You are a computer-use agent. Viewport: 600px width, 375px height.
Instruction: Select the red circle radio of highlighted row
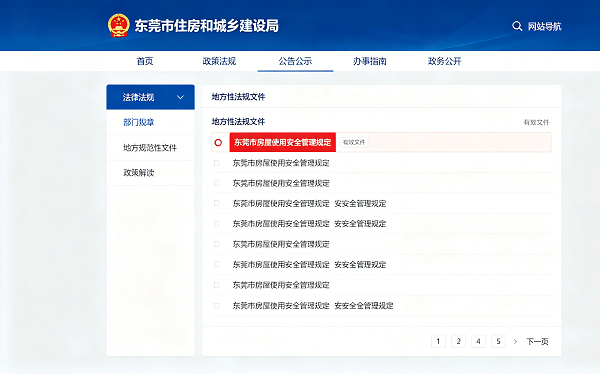click(218, 142)
